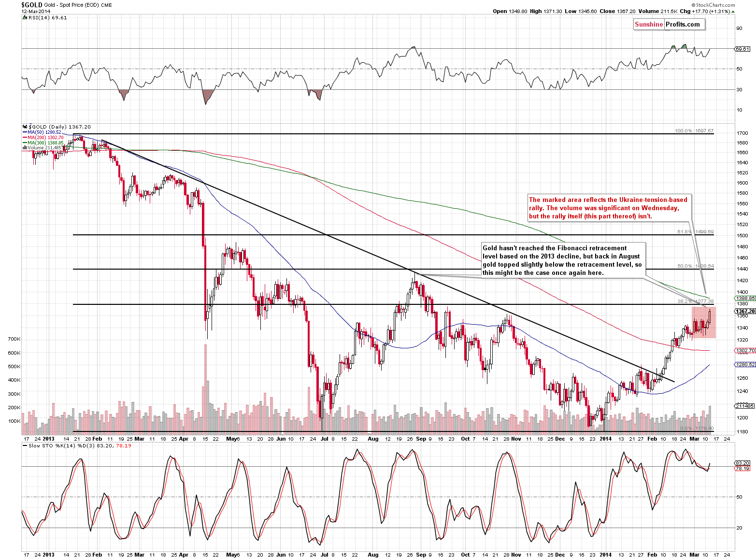Click the 100.0%: 1697.67 Fibonacci label
The height and width of the screenshot is (559, 756).
pyautogui.click(x=694, y=131)
